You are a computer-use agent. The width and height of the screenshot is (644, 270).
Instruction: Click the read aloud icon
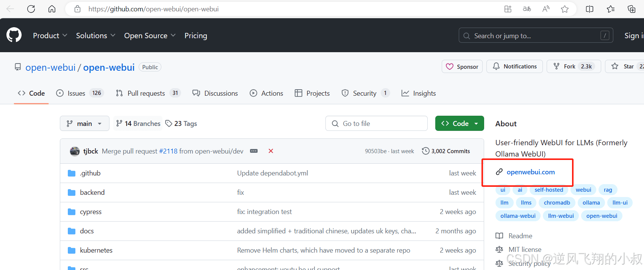click(x=546, y=9)
